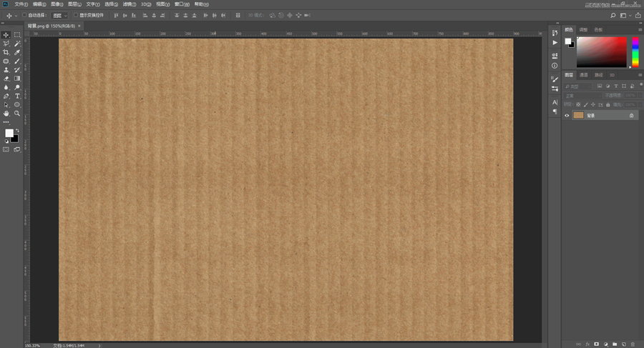Open the Brushes panel icon
This screenshot has height=348, width=644.
pos(555,79)
